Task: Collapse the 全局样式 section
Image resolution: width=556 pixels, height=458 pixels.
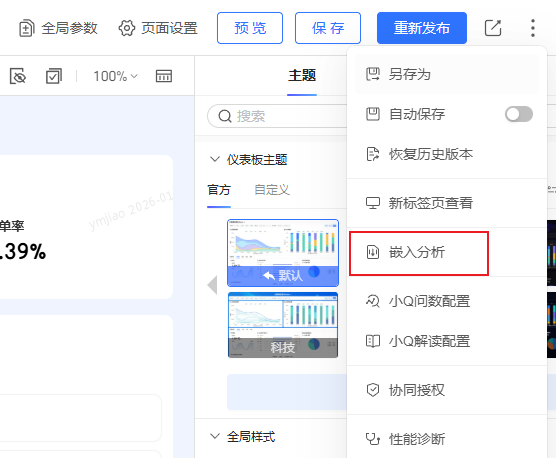Action: (x=215, y=436)
